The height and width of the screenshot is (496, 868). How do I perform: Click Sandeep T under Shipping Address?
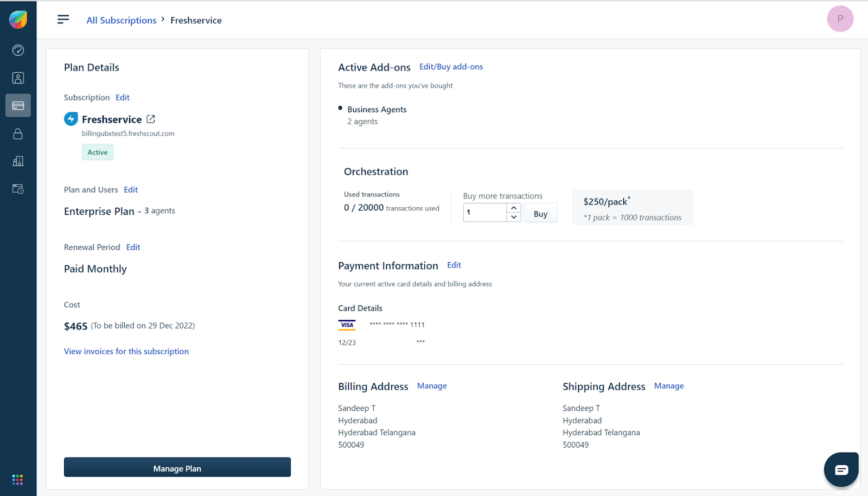[582, 409]
